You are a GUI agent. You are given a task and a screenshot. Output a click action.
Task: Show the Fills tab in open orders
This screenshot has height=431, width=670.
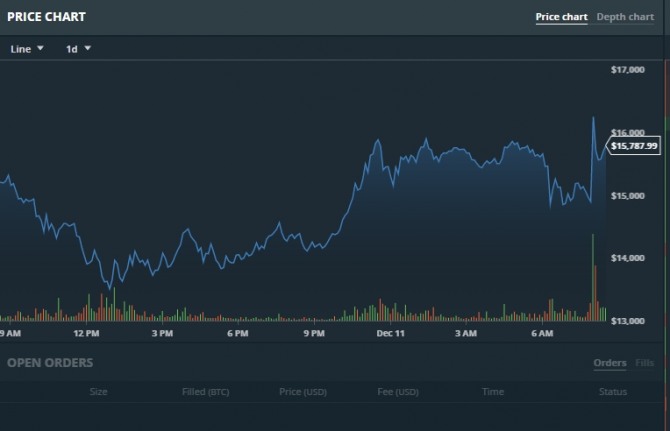click(x=645, y=363)
